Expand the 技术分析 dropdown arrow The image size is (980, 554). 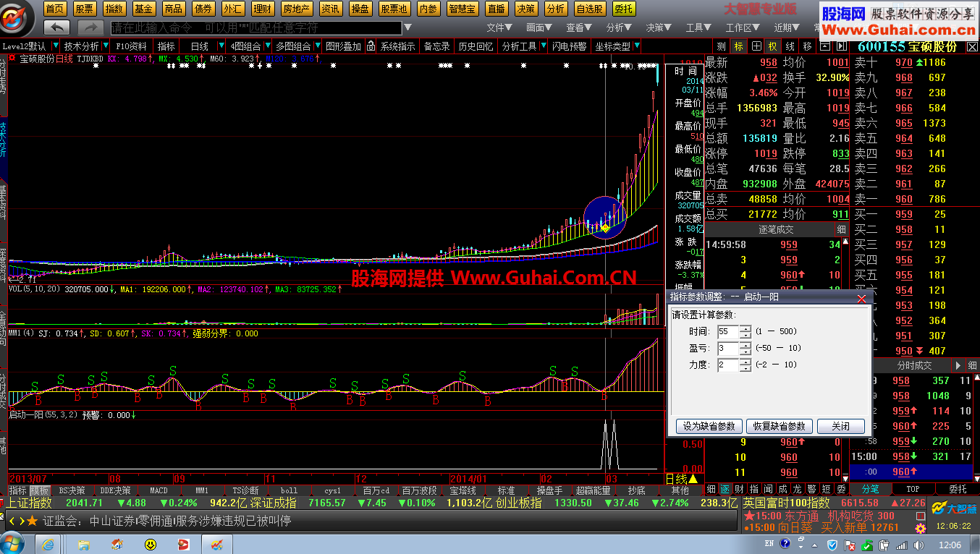105,46
